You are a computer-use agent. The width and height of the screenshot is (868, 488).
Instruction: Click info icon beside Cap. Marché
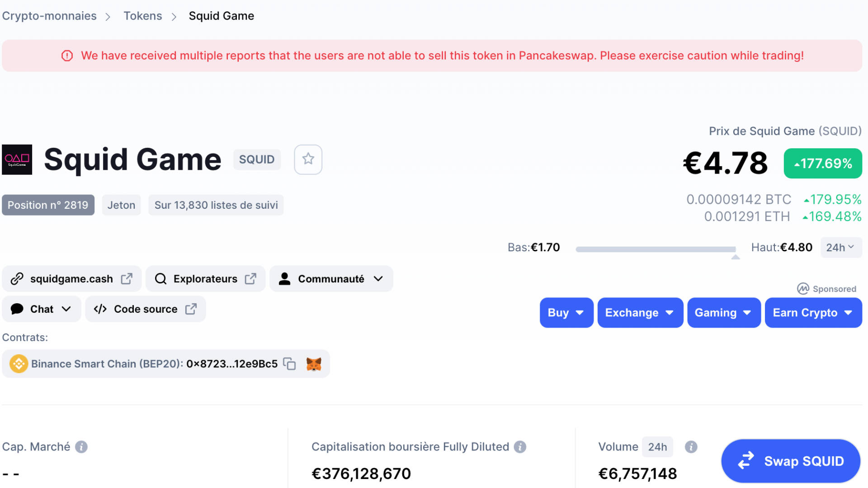pyautogui.click(x=81, y=447)
